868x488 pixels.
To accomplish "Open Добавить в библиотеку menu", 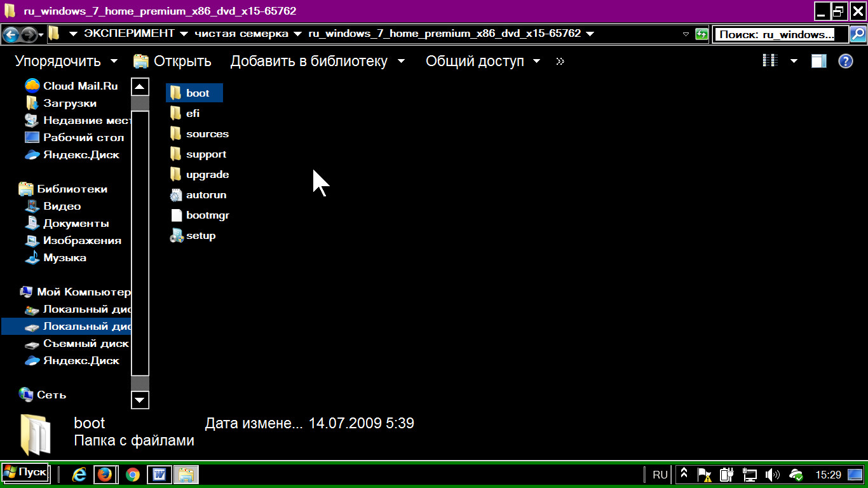I will [x=318, y=61].
